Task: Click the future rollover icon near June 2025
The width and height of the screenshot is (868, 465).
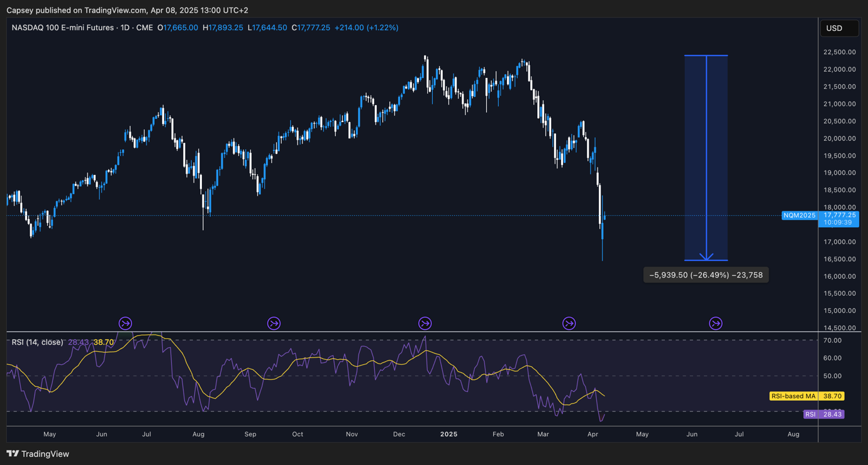Action: coord(715,323)
